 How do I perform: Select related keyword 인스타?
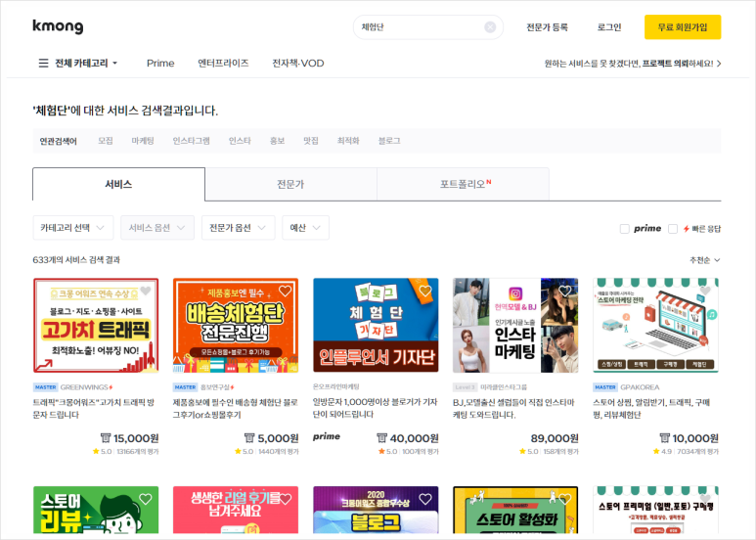point(240,141)
